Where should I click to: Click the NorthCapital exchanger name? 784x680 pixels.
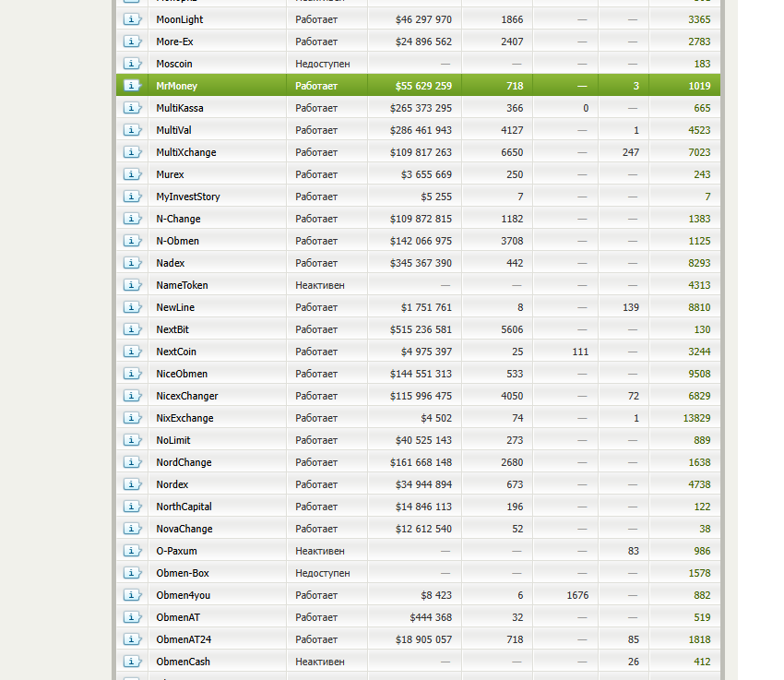[x=184, y=507]
